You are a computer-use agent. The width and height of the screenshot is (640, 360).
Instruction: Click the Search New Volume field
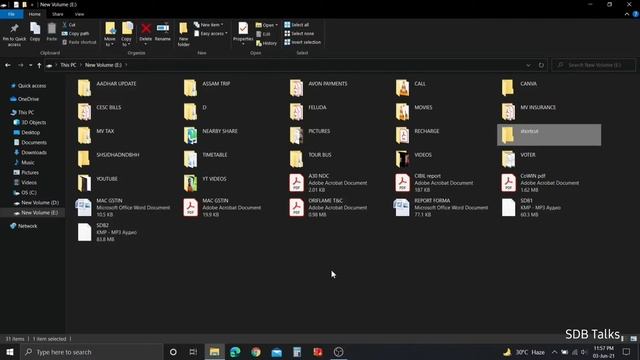click(594, 65)
